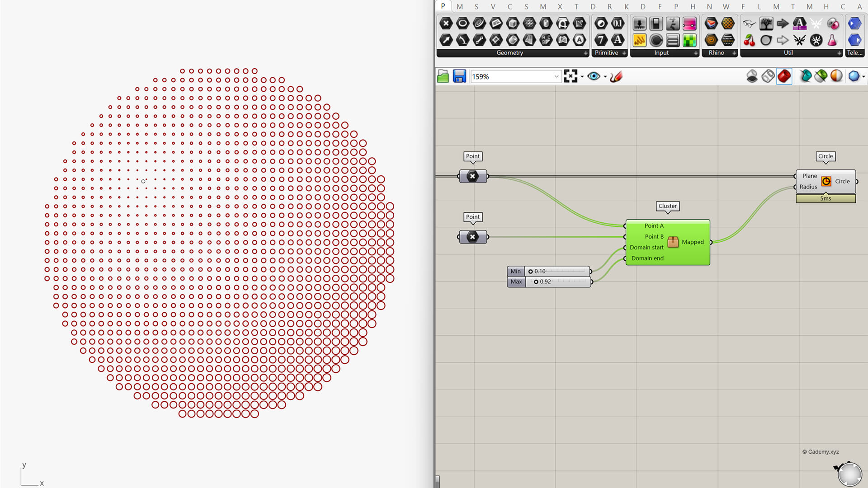
Task: Select the Vector parameter arrow icon
Action: coord(446,40)
